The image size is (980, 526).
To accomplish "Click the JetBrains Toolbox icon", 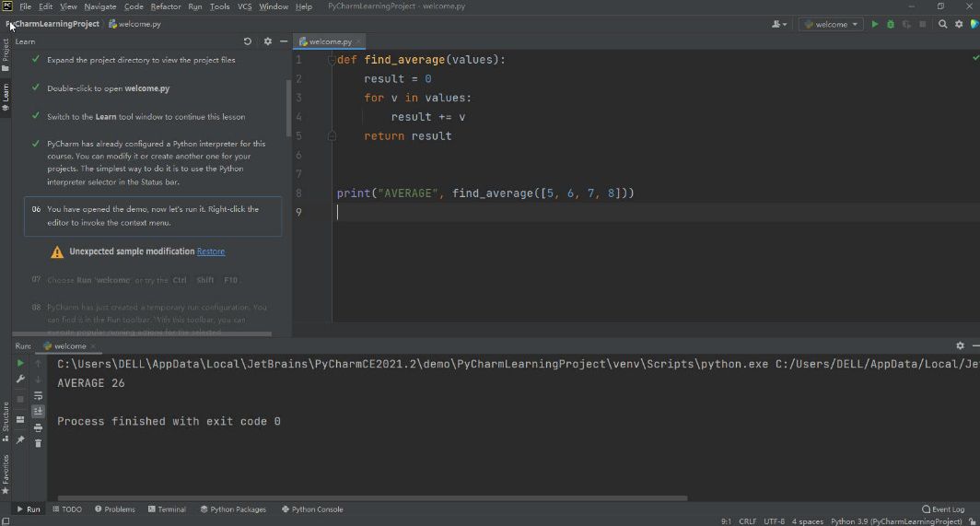I will (x=974, y=24).
